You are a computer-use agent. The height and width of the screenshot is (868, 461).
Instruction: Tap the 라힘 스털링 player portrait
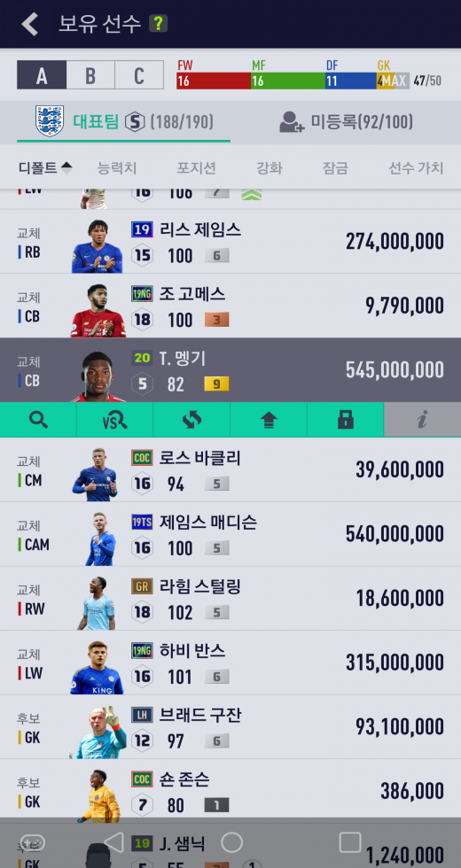[97, 603]
